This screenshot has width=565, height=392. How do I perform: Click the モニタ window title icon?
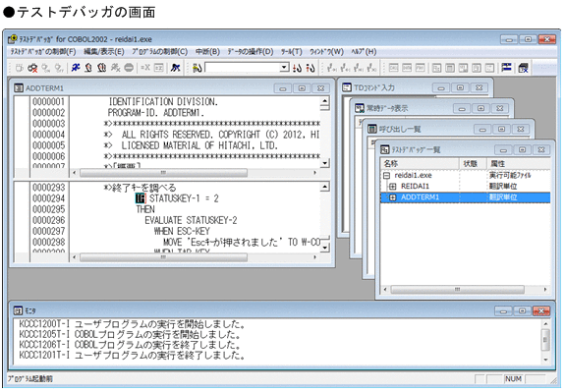(x=18, y=310)
